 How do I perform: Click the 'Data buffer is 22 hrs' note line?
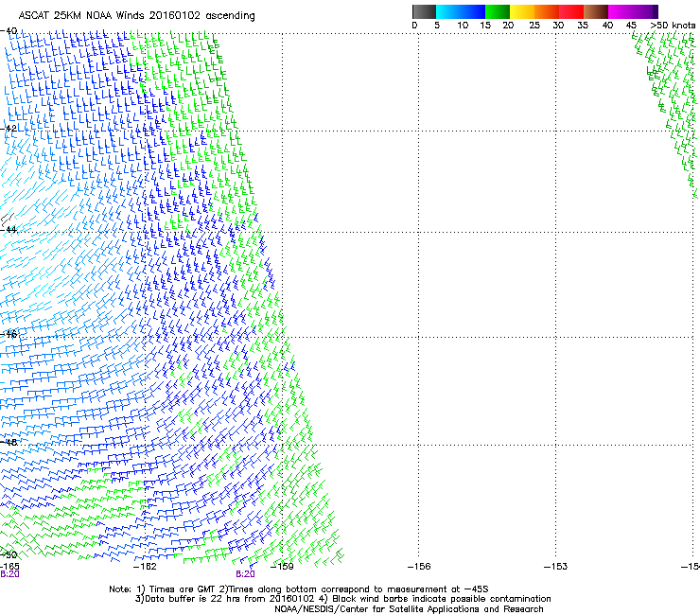click(342, 599)
